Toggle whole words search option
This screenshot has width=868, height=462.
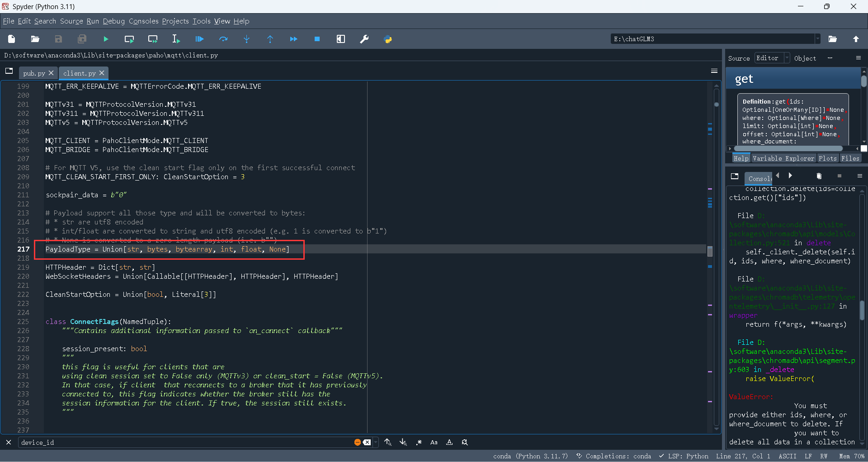click(449, 443)
